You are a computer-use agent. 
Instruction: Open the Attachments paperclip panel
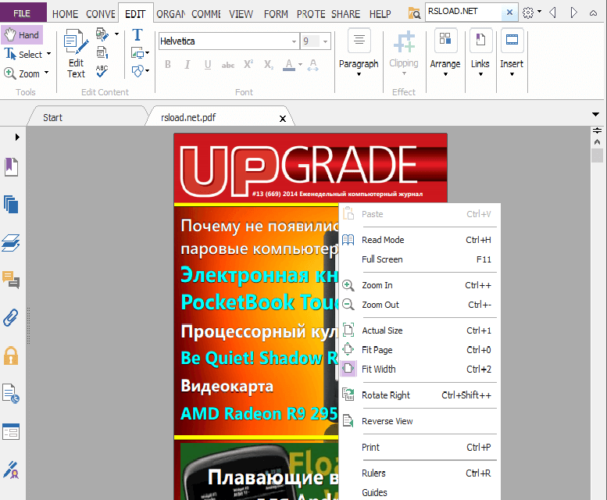click(x=10, y=318)
